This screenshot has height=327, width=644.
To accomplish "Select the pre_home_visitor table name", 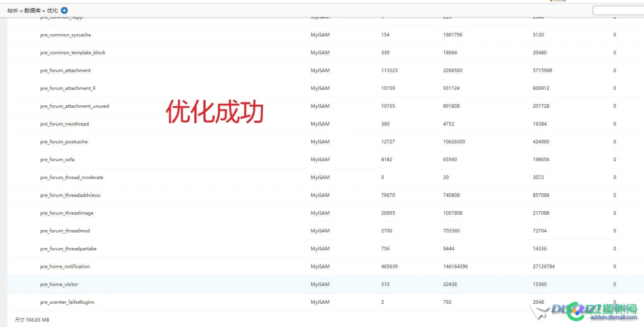I will coord(59,284).
